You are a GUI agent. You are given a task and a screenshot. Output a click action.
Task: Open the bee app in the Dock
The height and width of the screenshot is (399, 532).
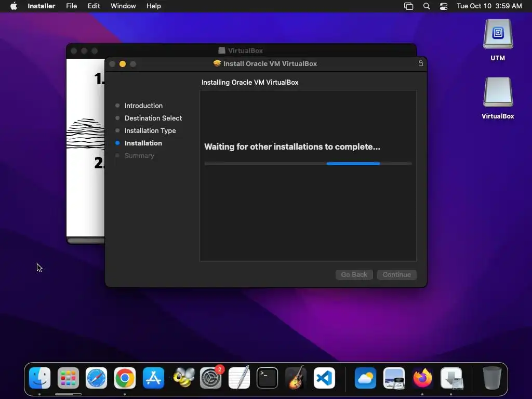click(183, 378)
